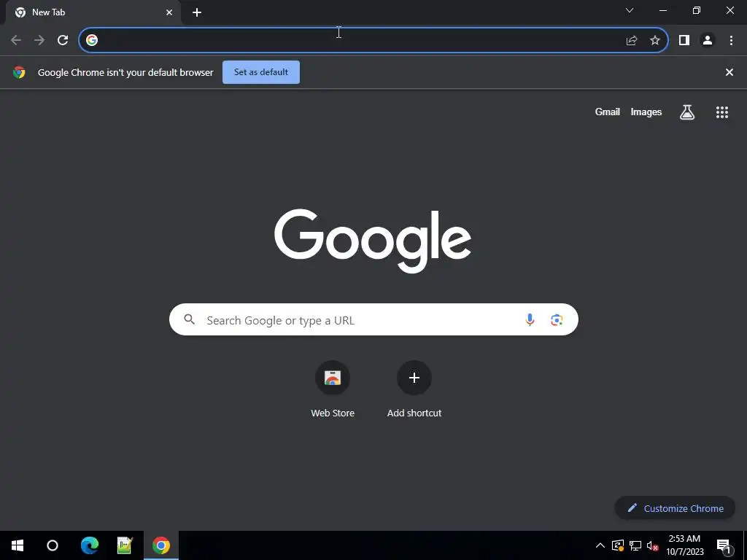Close the New Tab tab
Screen dimensions: 747x560
pyautogui.click(x=169, y=12)
